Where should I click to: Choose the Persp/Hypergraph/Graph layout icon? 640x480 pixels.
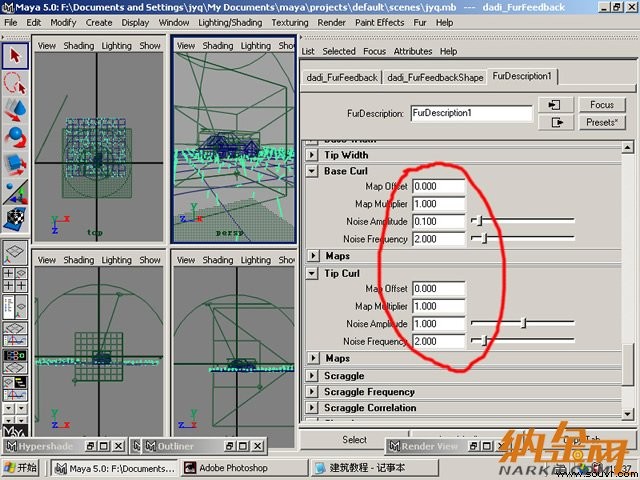(x=15, y=388)
